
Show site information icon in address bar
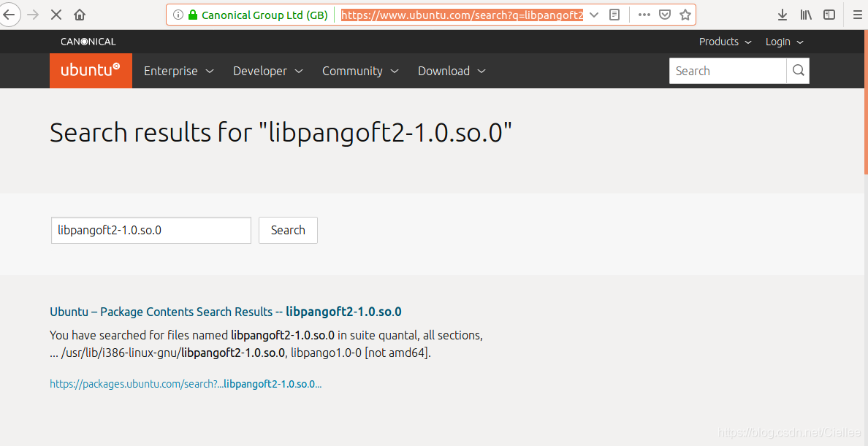(x=177, y=15)
